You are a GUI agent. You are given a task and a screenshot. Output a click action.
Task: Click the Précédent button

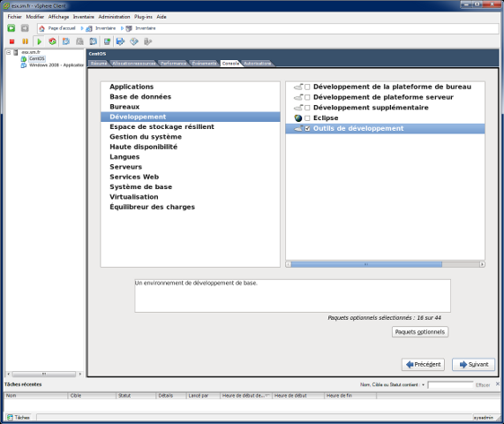coord(423,365)
